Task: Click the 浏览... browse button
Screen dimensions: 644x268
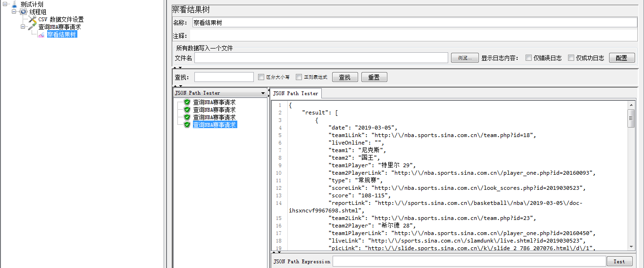Action: pyautogui.click(x=465, y=58)
